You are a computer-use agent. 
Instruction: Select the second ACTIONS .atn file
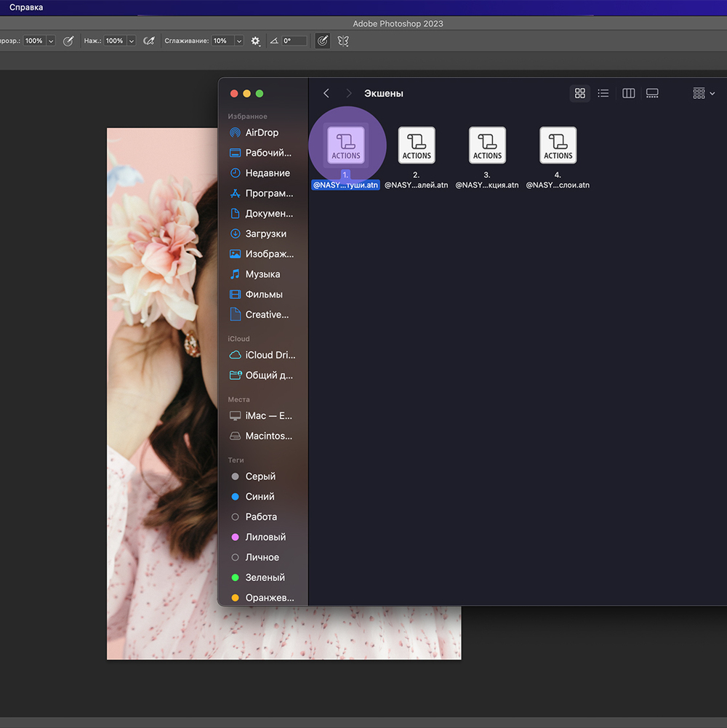click(x=417, y=145)
